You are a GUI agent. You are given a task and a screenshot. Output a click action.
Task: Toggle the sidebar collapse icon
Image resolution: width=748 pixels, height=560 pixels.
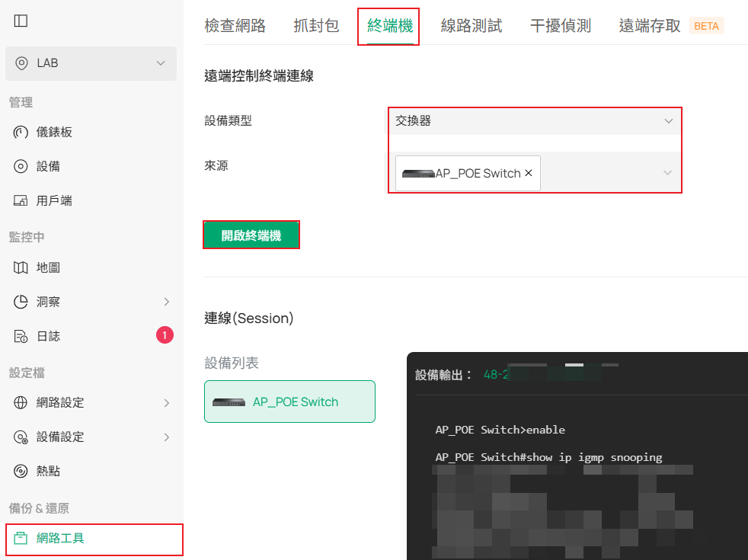pos(21,21)
